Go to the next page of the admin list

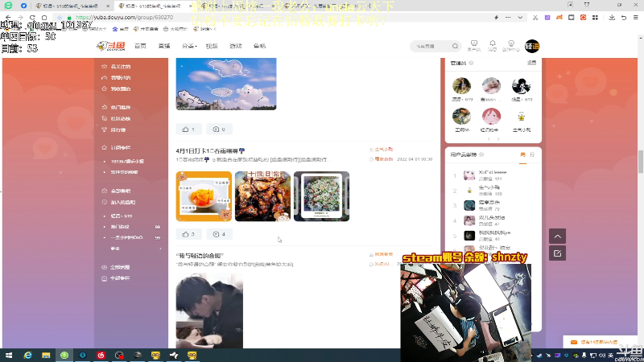[x=498, y=139]
